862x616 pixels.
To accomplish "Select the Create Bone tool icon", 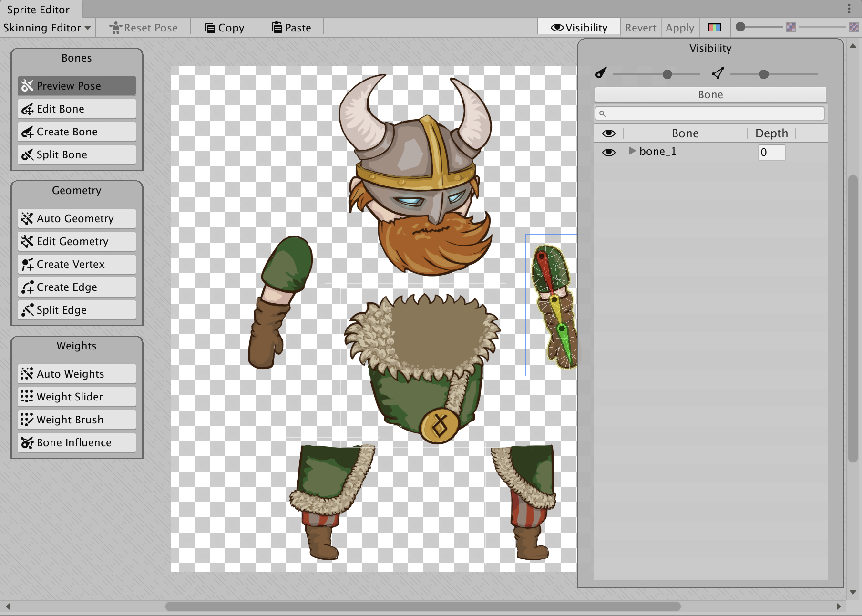I will (27, 132).
